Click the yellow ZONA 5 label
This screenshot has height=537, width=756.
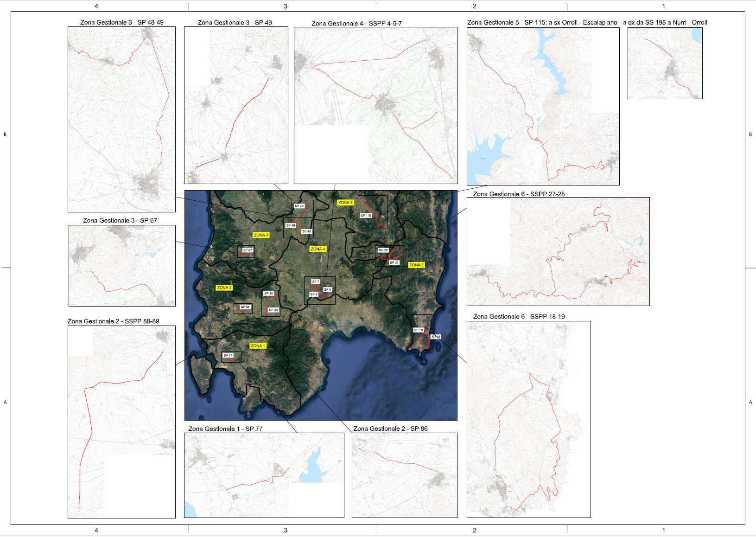(x=345, y=203)
